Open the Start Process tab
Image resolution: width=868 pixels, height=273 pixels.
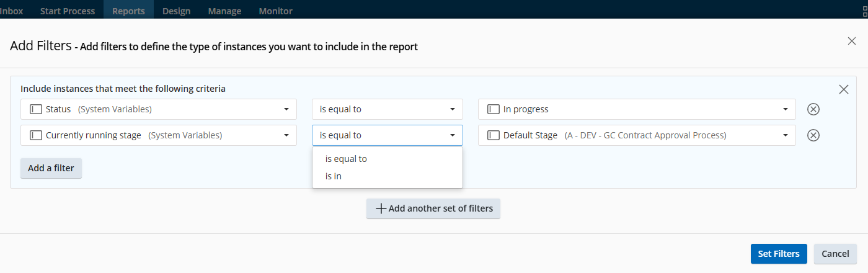pos(67,11)
